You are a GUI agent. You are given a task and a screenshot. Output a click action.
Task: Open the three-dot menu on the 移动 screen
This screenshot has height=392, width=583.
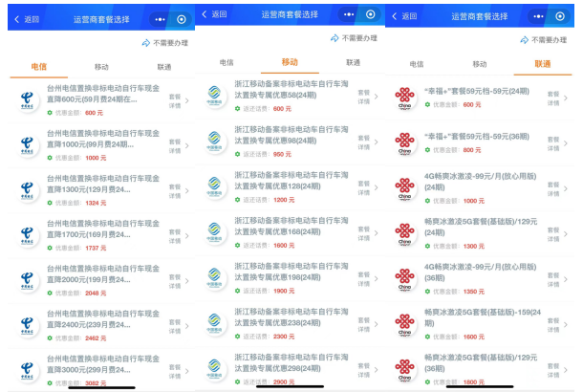pos(349,14)
